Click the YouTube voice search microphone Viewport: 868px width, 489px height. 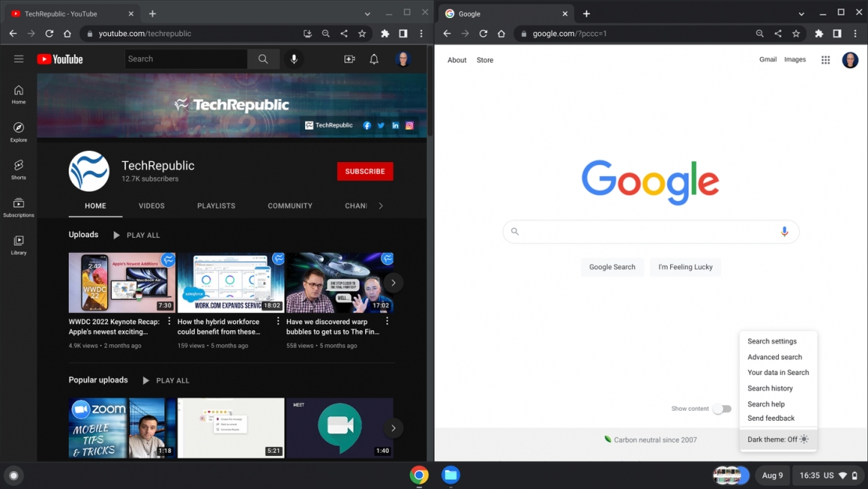click(x=294, y=58)
